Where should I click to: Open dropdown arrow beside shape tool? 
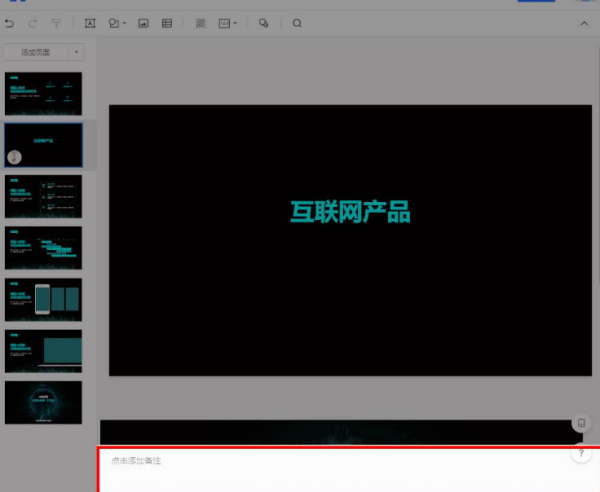coord(125,23)
